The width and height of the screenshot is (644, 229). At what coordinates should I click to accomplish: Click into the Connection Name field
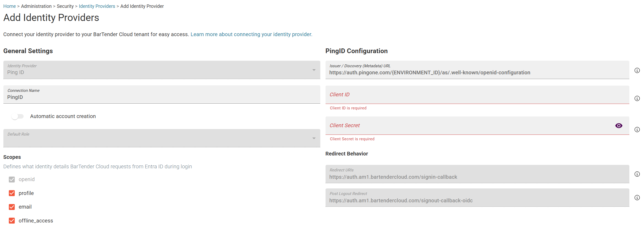pyautogui.click(x=162, y=94)
